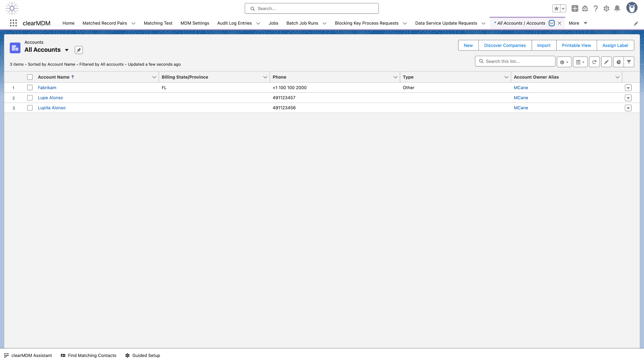The height and width of the screenshot is (362, 644).
Task: Open the App Launcher grid icon
Action: tap(13, 23)
